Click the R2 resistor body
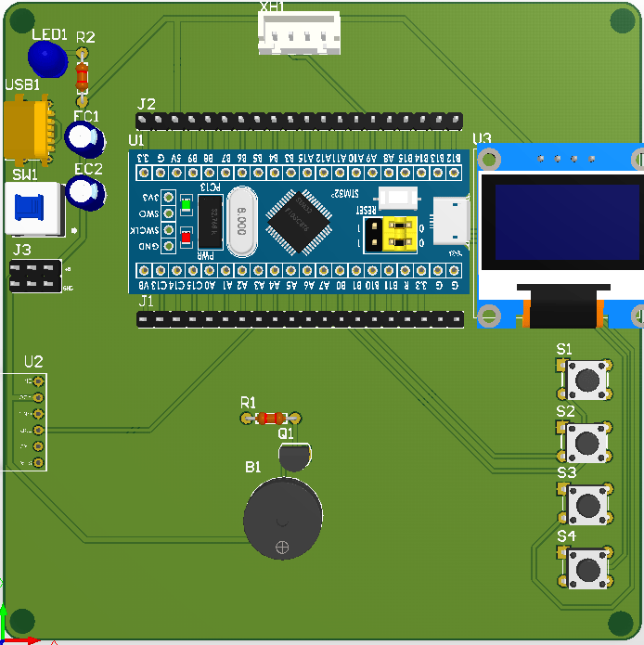 [82, 77]
